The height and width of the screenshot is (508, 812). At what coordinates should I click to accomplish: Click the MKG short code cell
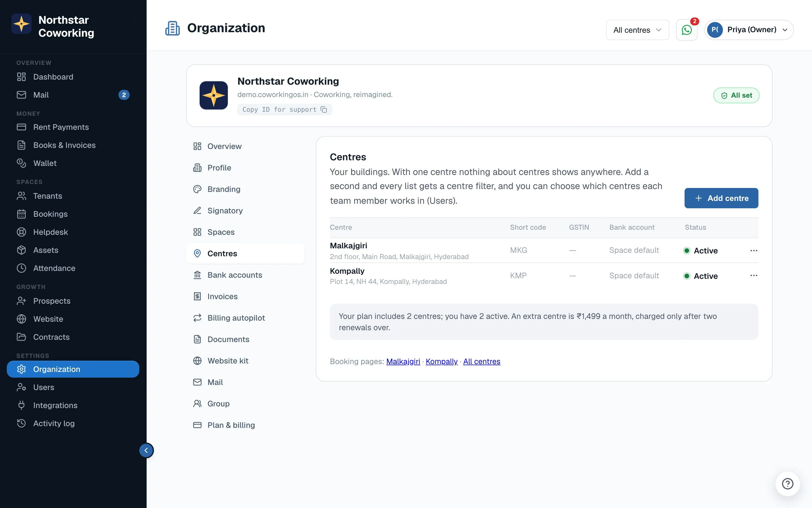click(x=518, y=250)
